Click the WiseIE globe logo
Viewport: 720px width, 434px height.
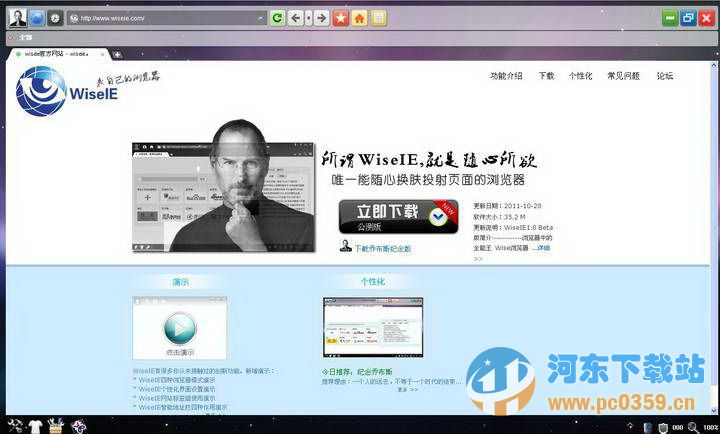41,91
